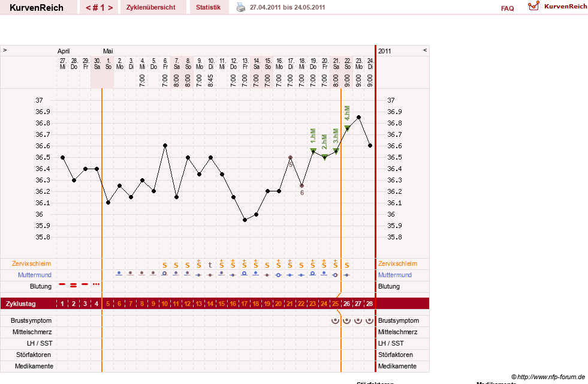This screenshot has height=384, width=588.
Task: Click Muttermund open circle on day 25
Action: click(335, 275)
